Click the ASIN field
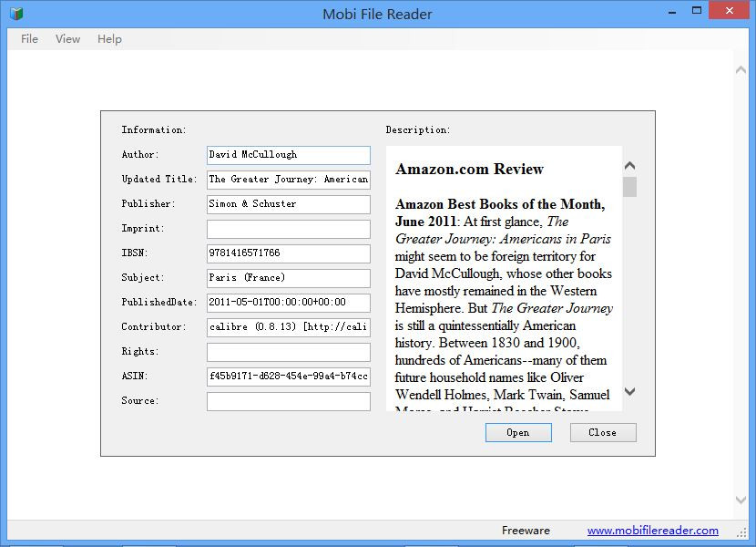756x547 pixels. (289, 377)
